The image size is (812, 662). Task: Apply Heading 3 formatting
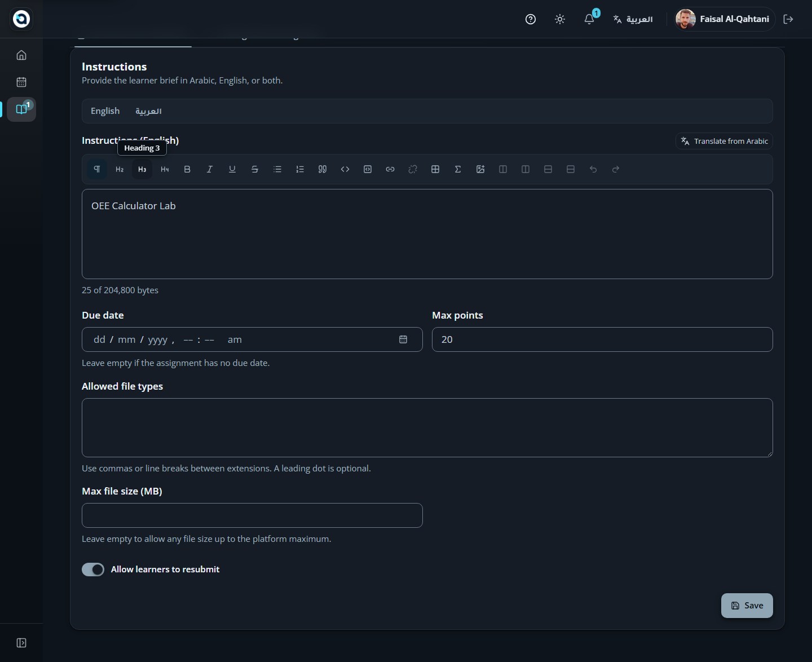tap(142, 169)
